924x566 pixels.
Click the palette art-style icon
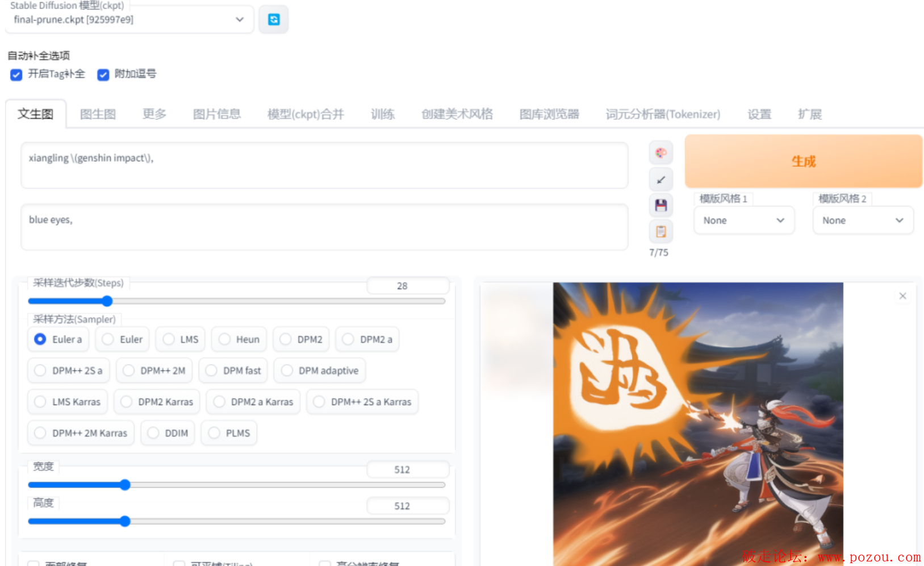pos(661,152)
